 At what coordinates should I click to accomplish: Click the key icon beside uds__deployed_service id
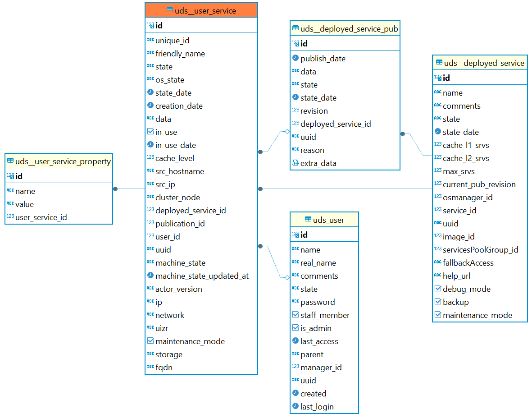point(437,78)
